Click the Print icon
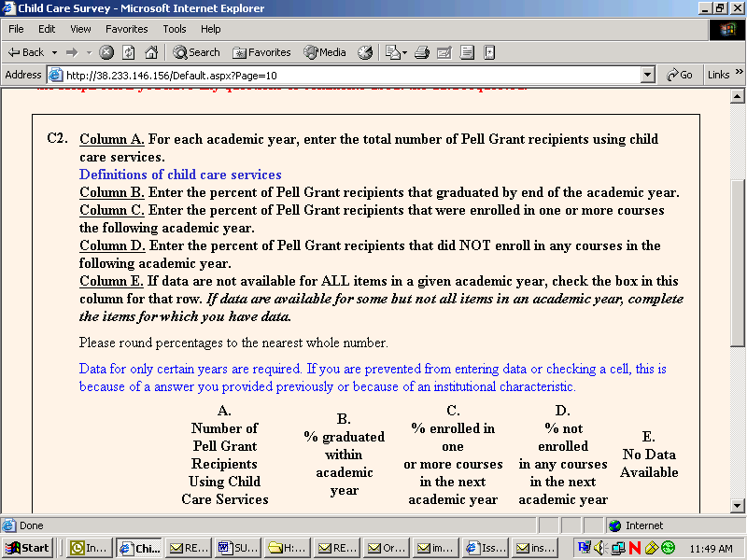Viewport: 747px width, 560px height. coord(422,52)
